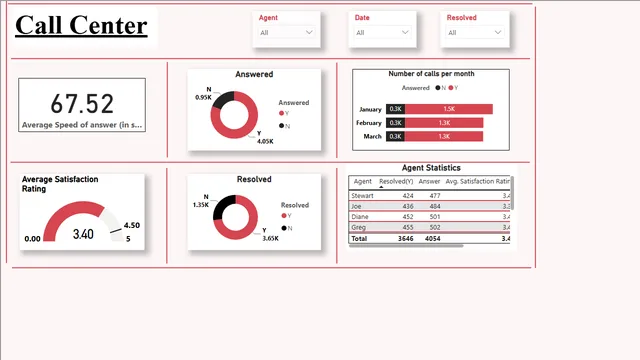This screenshot has height=360, width=640.
Task: Select Y in the Answered donut legend
Action: tap(284, 113)
